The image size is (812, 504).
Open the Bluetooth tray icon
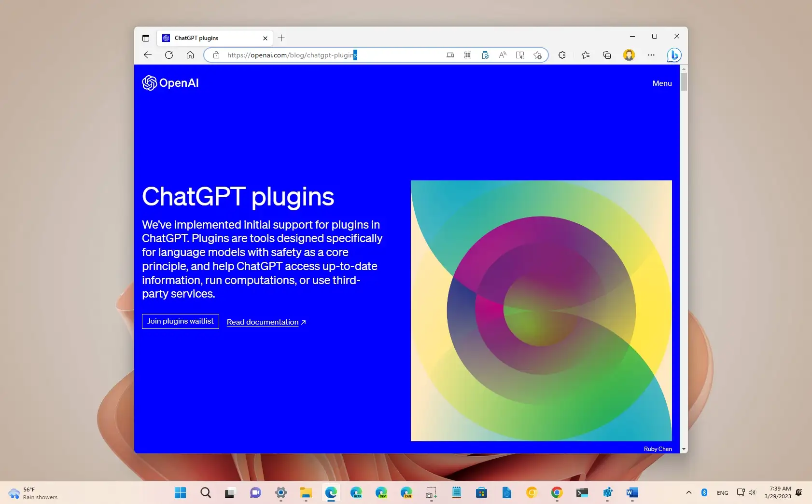(704, 492)
